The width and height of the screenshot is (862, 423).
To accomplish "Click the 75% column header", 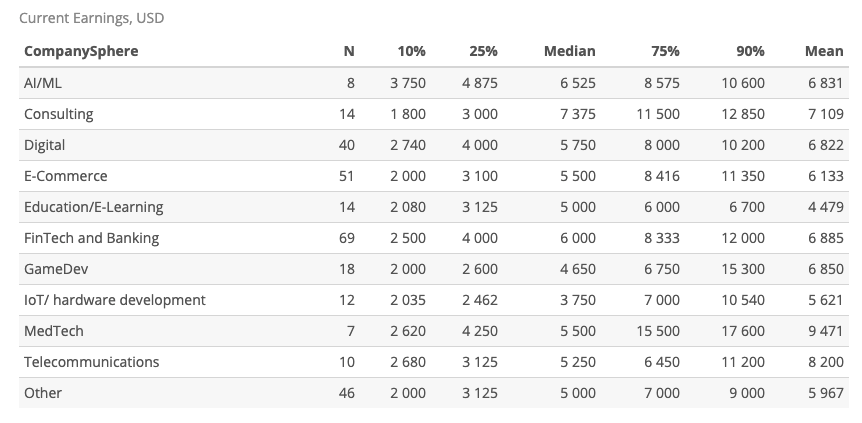I will tap(665, 51).
